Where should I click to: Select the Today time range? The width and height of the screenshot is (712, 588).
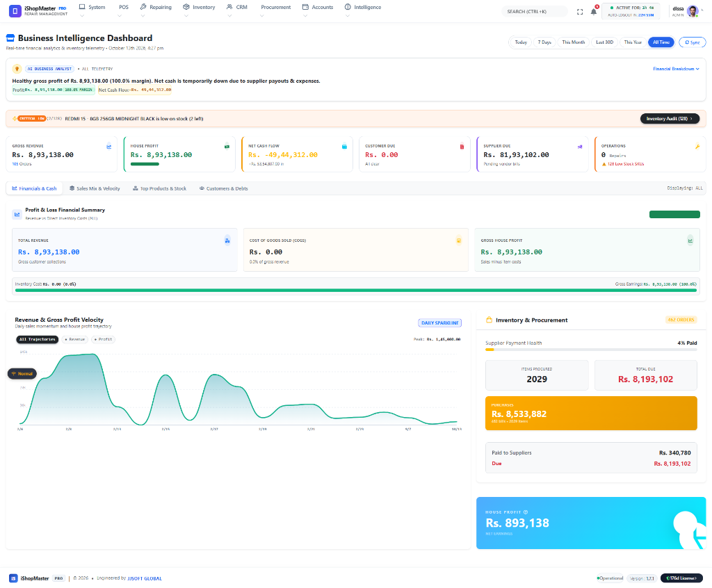pos(520,42)
